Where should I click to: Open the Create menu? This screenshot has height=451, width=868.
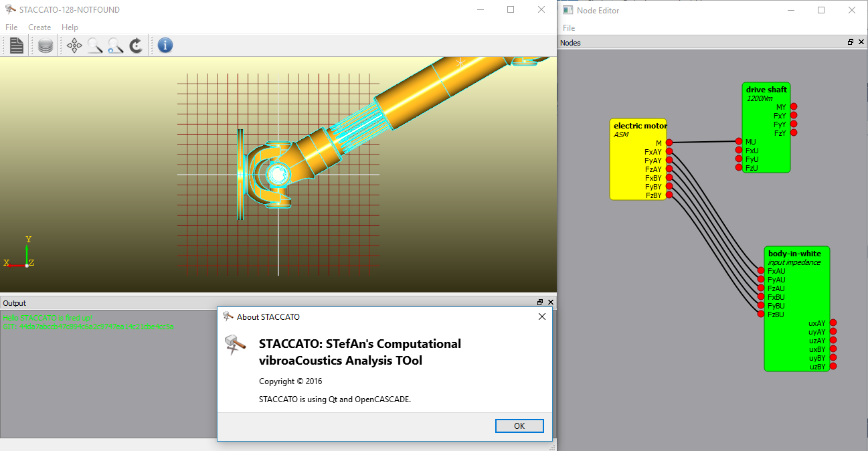point(39,27)
